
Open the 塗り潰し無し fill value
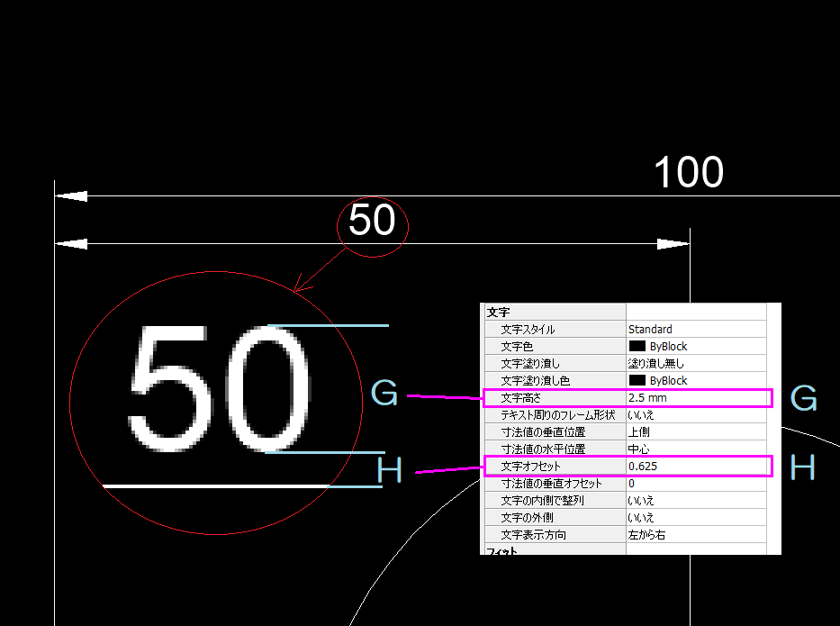point(655,363)
